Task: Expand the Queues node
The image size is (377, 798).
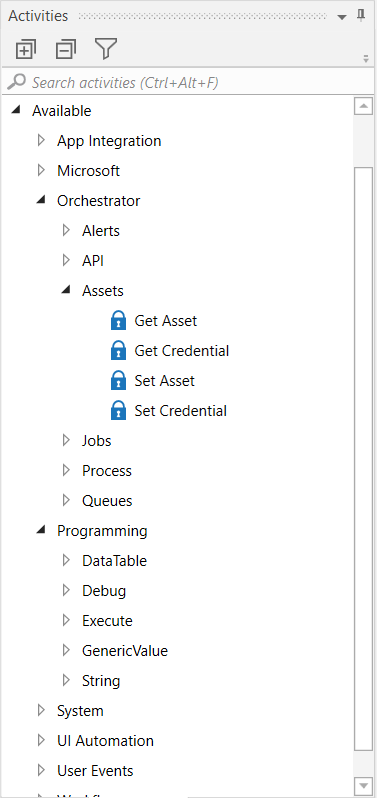Action: point(66,501)
